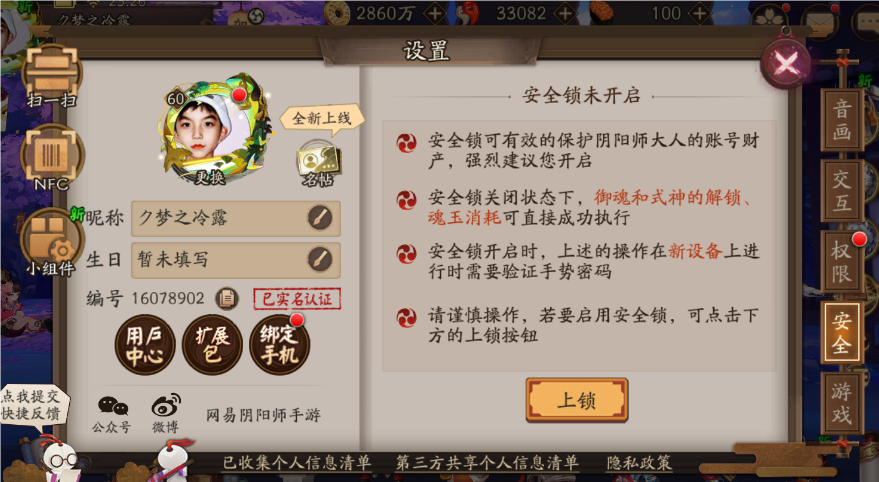Switch to the 游戏 tab

pyautogui.click(x=841, y=404)
